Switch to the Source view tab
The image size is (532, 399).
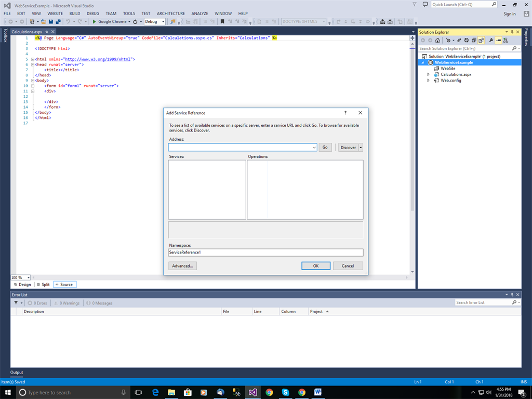pos(65,284)
